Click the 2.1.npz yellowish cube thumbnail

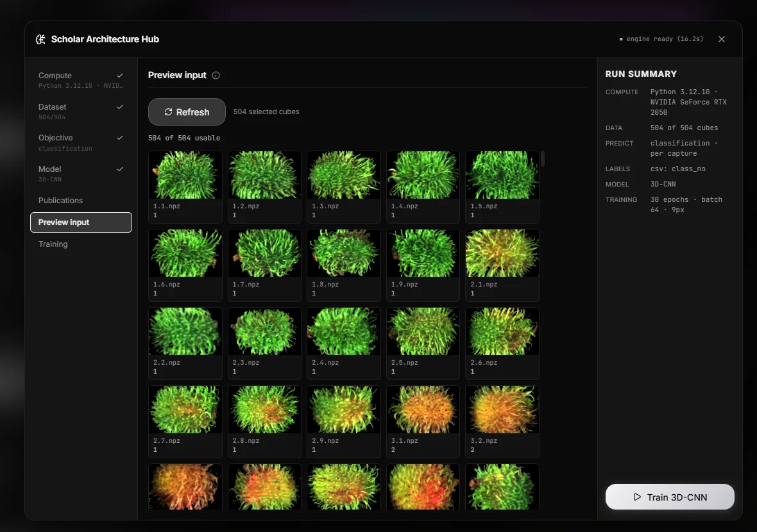tap(502, 253)
